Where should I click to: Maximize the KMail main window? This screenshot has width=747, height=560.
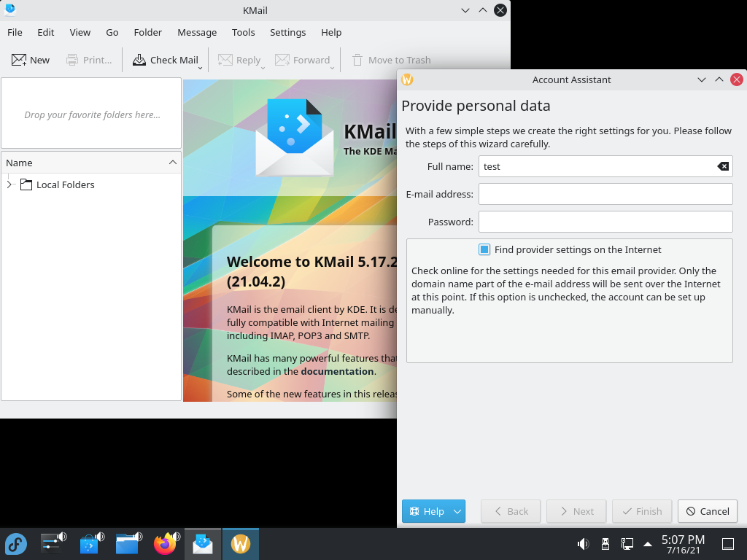pyautogui.click(x=483, y=10)
